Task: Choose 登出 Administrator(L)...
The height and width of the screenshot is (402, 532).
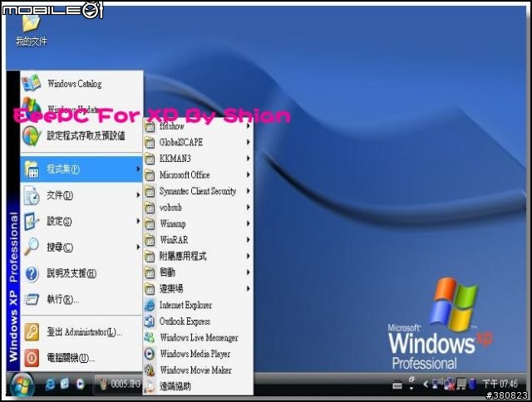Action: pos(81,332)
